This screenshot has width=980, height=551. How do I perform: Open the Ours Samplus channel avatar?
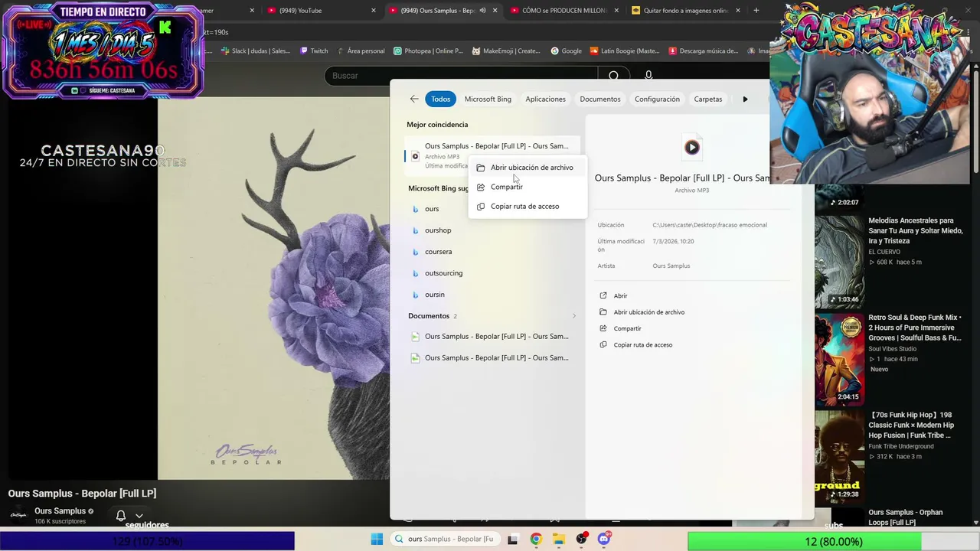[x=18, y=515]
